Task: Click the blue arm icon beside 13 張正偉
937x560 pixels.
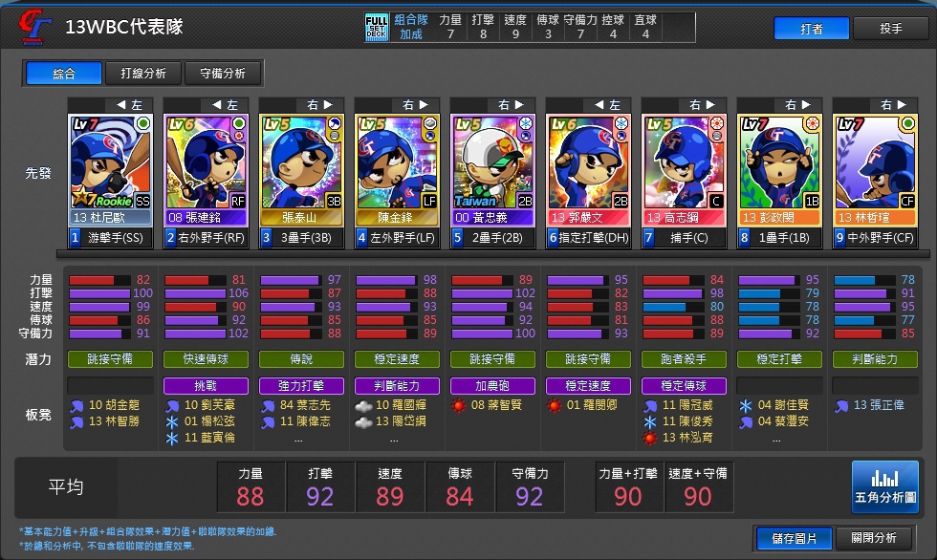Action: coord(841,406)
